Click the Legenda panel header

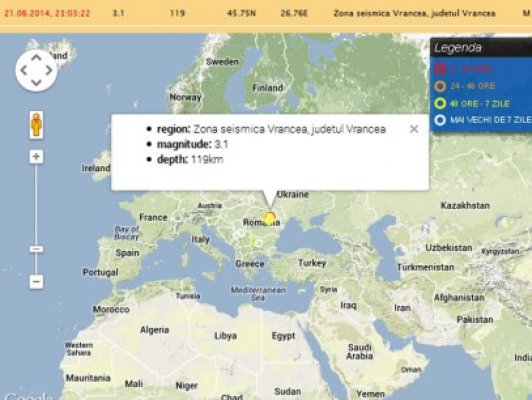pos(481,47)
